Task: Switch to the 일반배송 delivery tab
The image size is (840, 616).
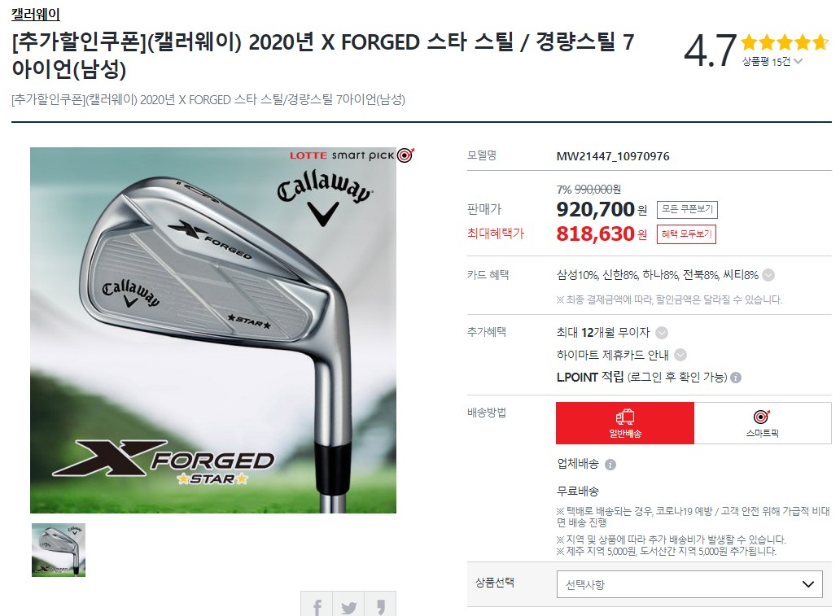Action: coord(625,423)
